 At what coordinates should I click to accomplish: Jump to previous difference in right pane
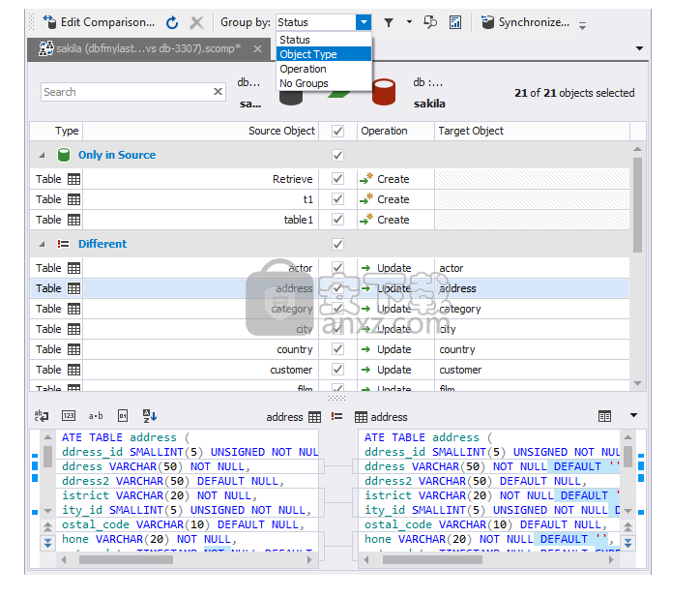point(627,526)
